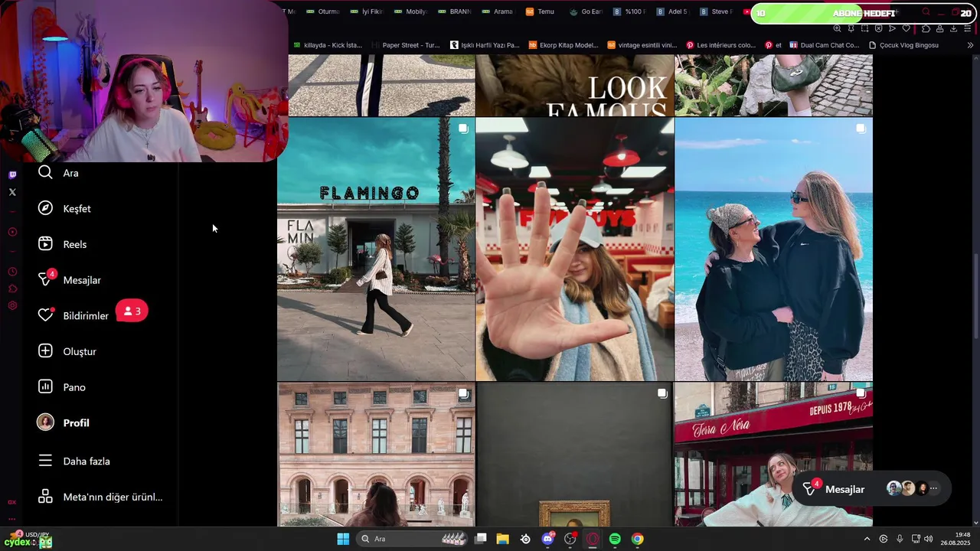Open the two women by the sea post
Screen dimensions: 980x551
pyautogui.click(x=773, y=249)
